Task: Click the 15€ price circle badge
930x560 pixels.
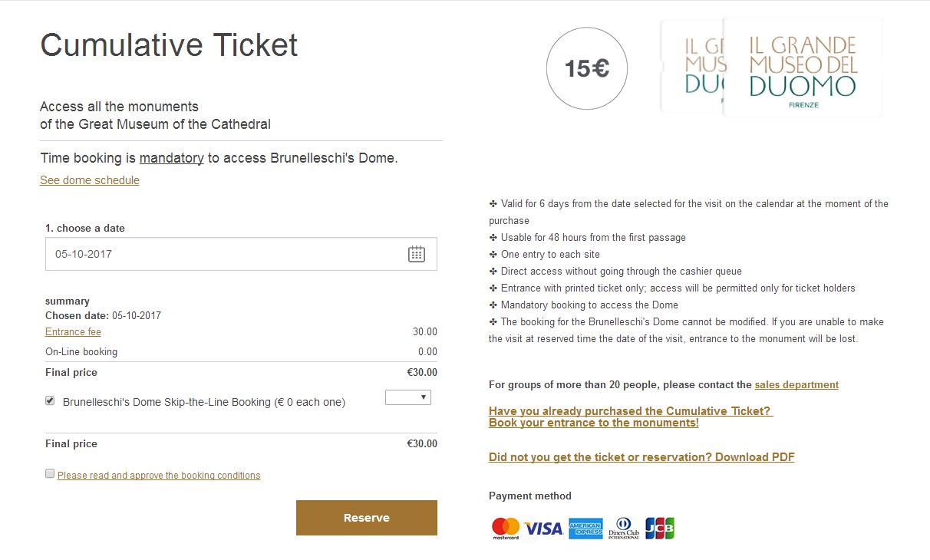Action: coord(587,69)
